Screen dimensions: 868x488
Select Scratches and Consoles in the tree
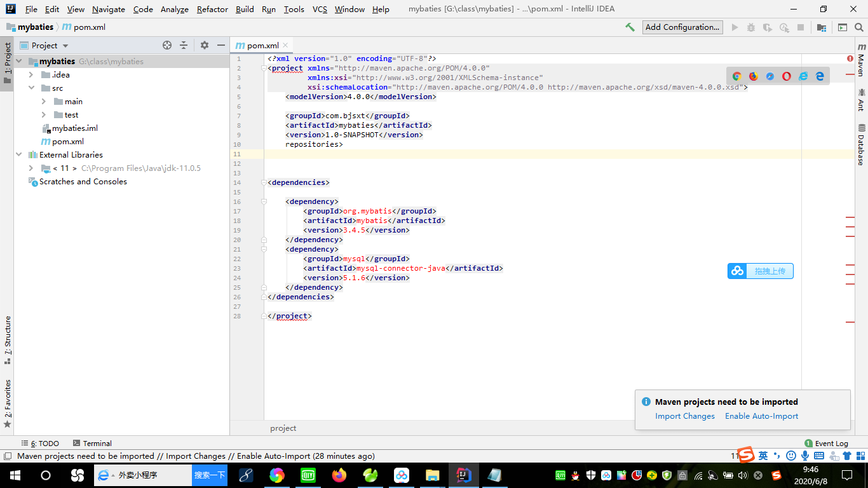pyautogui.click(x=78, y=182)
